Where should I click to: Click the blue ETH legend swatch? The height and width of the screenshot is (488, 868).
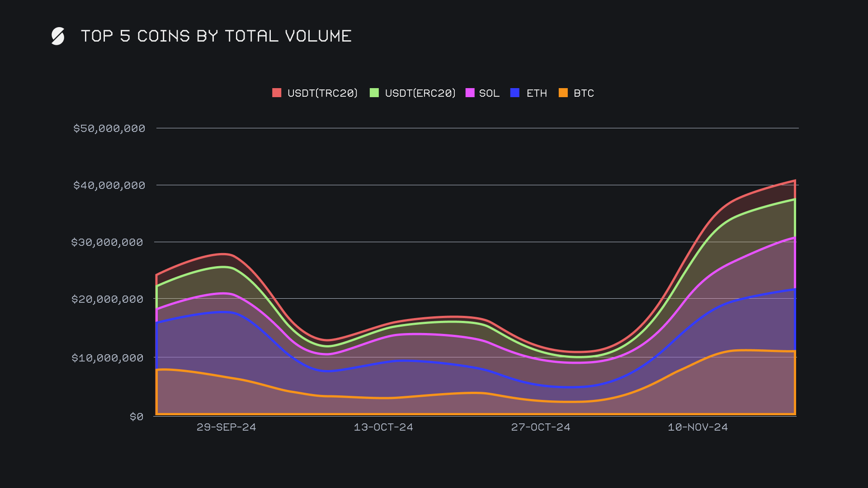515,93
